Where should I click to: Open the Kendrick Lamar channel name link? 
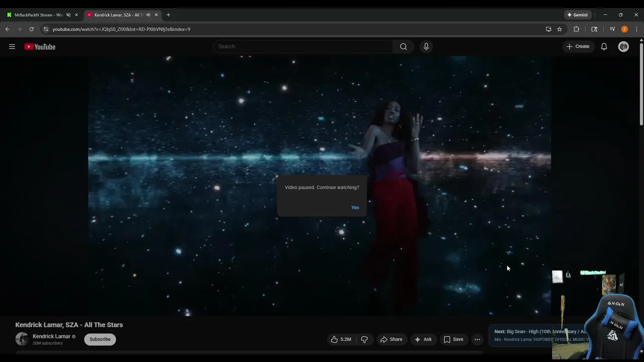pos(51,336)
